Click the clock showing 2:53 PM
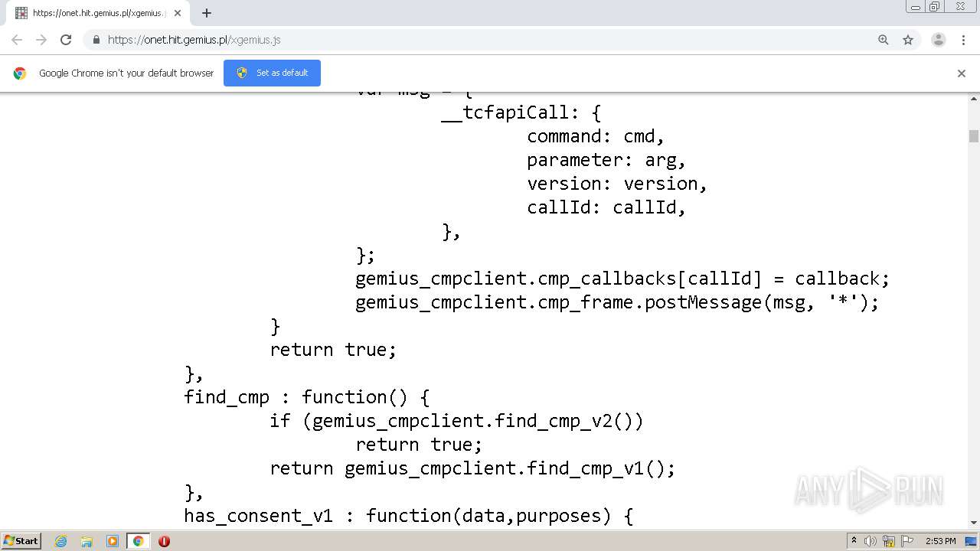 pyautogui.click(x=940, y=541)
